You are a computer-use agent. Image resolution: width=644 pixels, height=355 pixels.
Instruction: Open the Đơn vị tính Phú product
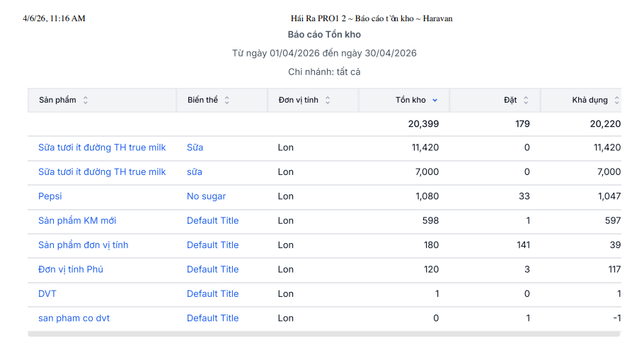71,269
